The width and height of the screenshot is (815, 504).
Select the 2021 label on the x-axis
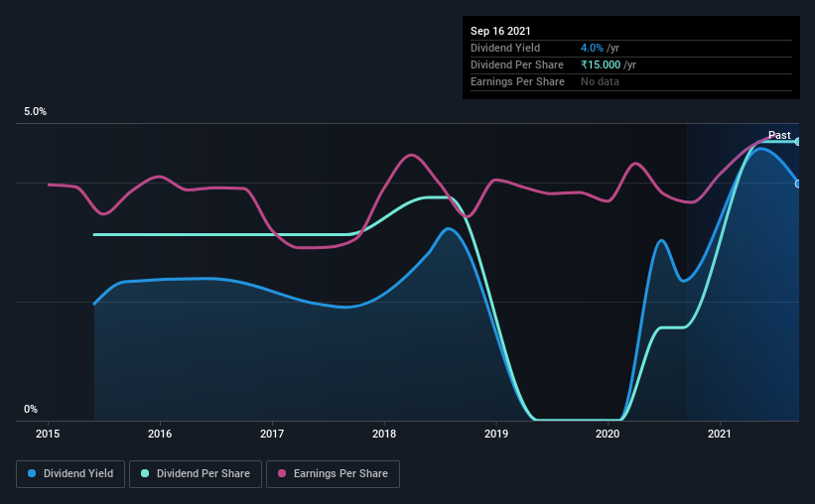720,434
